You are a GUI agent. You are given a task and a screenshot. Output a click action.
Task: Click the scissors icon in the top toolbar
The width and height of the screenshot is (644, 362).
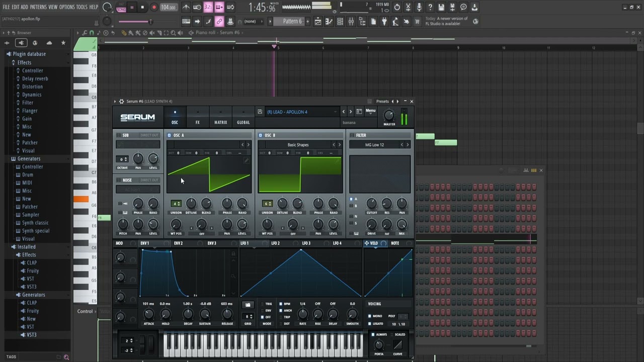[408, 7]
